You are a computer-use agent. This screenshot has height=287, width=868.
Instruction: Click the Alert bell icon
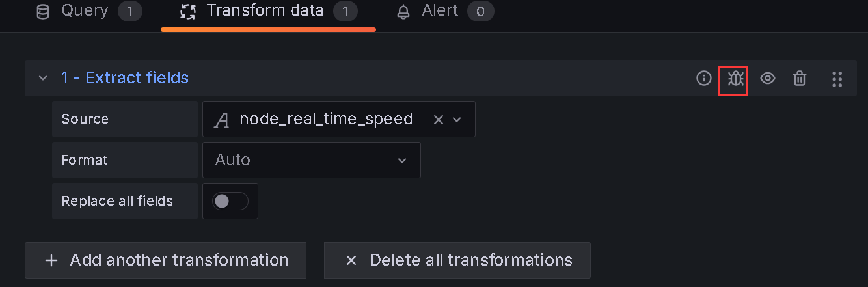tap(403, 11)
